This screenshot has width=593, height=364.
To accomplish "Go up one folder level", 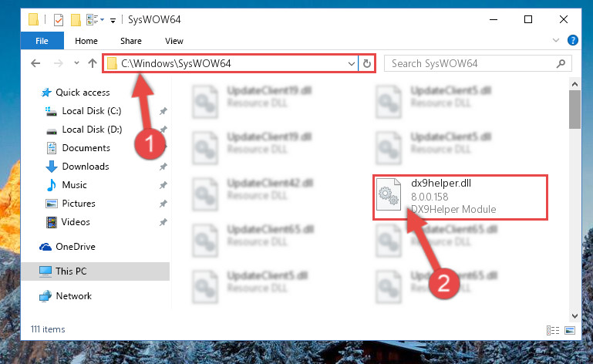I will [93, 63].
